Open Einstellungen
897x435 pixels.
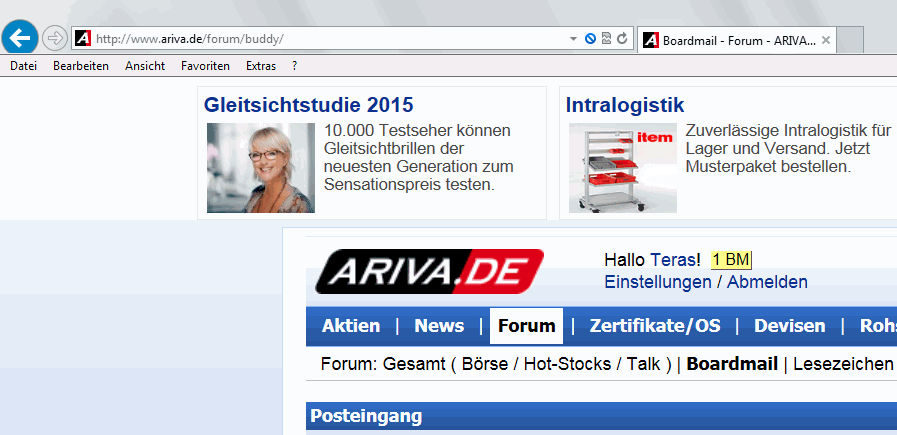pos(658,282)
